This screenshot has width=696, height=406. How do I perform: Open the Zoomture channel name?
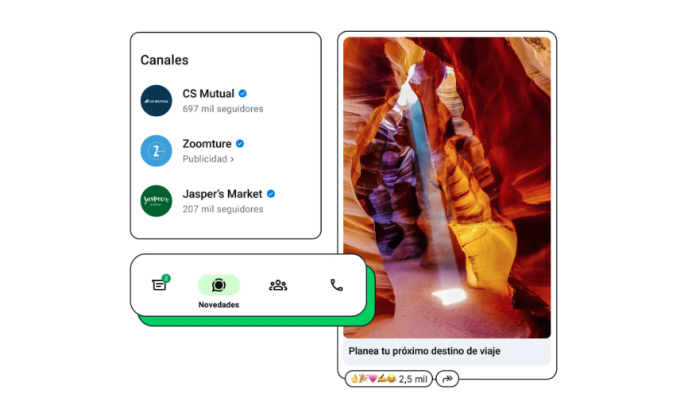point(207,144)
